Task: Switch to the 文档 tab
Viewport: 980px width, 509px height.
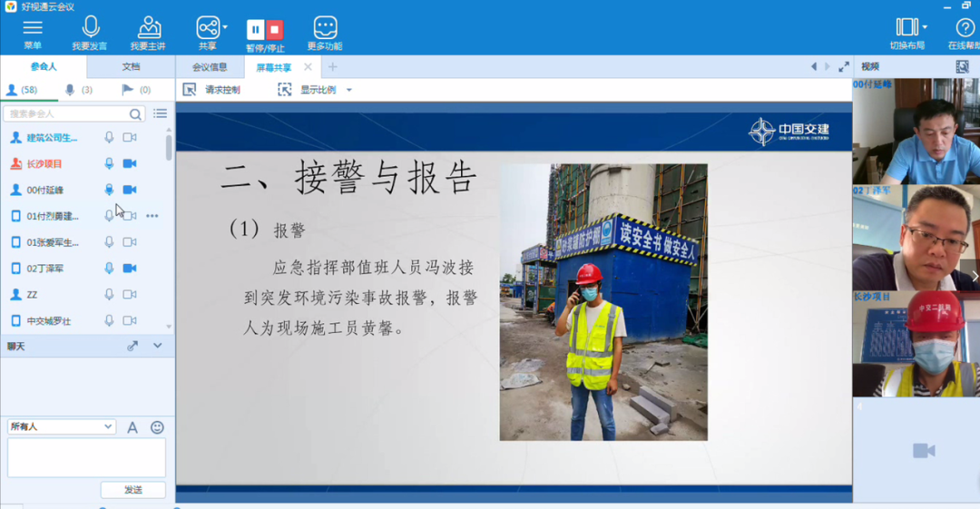Action: (x=131, y=66)
